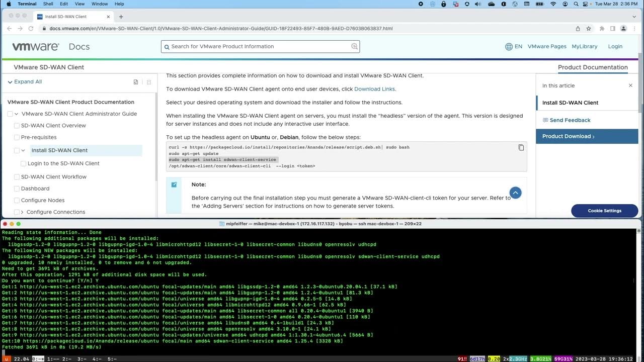Open the Edit menu
644x362 pixels.
pos(64,4)
